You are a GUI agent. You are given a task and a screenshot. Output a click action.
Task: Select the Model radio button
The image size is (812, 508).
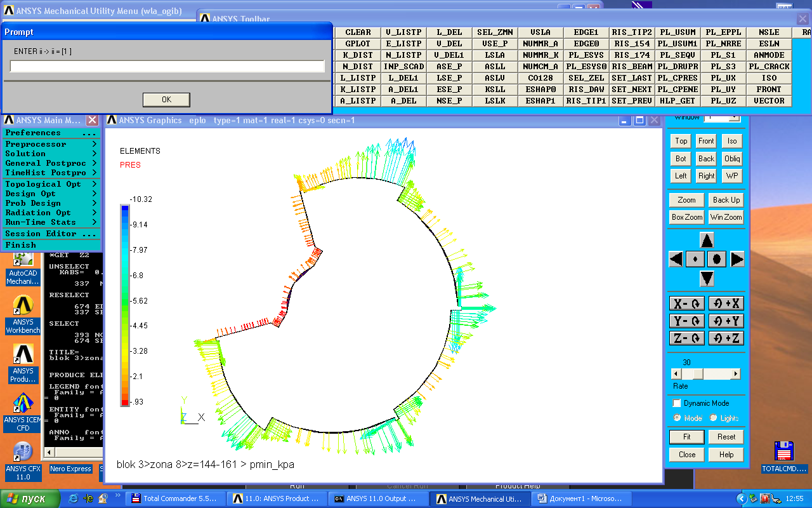(677, 418)
